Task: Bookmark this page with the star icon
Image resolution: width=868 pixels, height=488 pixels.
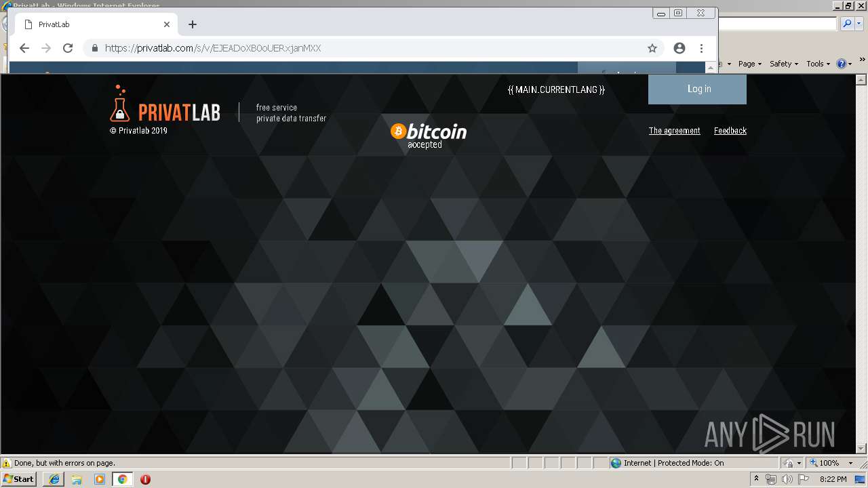Action: click(652, 48)
